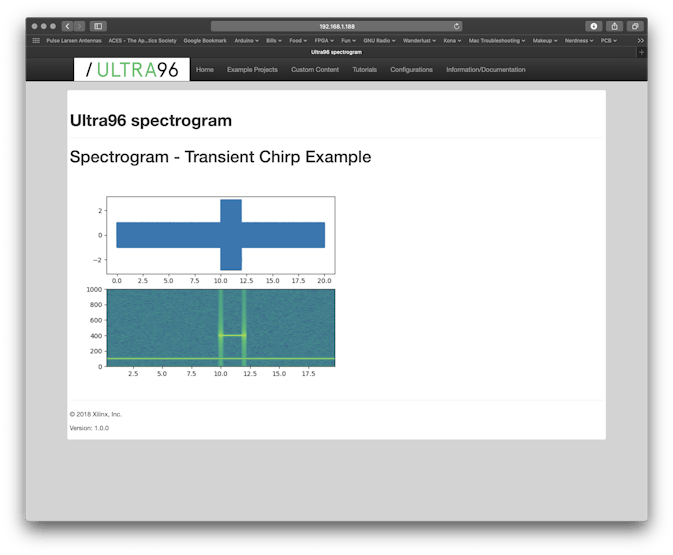Expand the FPGA bookmarks folder

324,40
